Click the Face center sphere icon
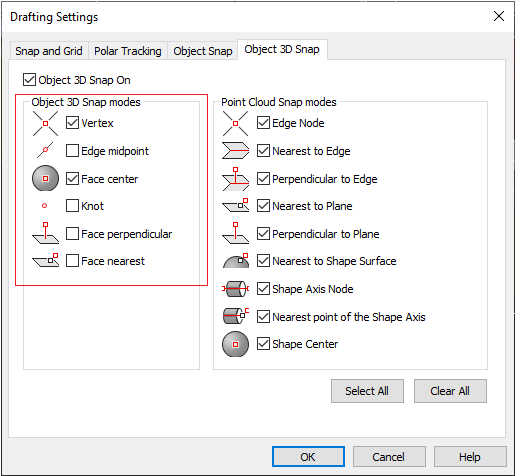The width and height of the screenshot is (515, 476). [45, 178]
